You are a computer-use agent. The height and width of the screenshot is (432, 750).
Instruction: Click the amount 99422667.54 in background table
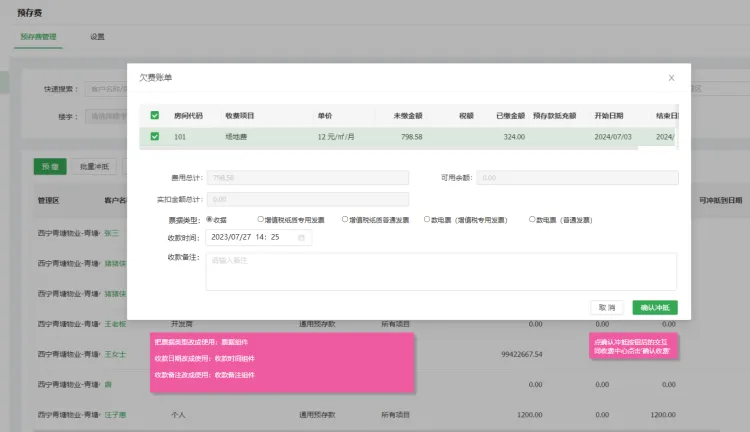(522, 354)
